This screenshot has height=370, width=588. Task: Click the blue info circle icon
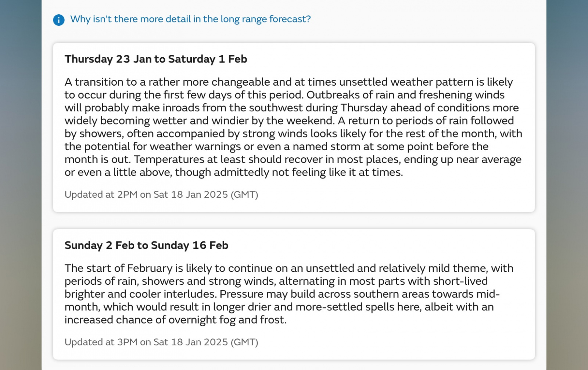click(x=59, y=20)
